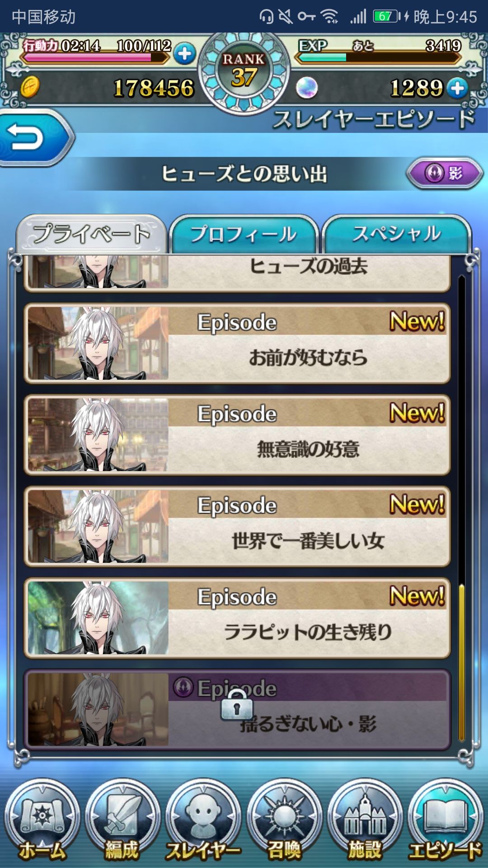Switch to the スペシャル tab
This screenshot has width=488, height=868.
(397, 234)
